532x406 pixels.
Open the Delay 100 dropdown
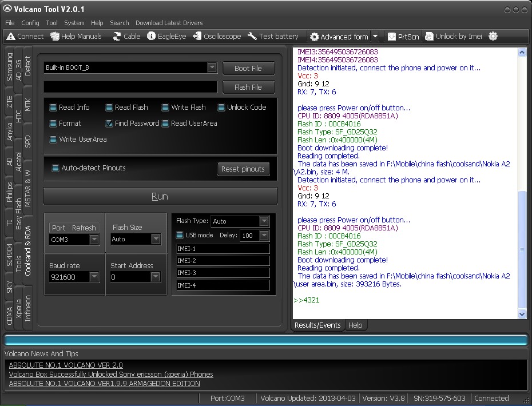click(x=264, y=236)
